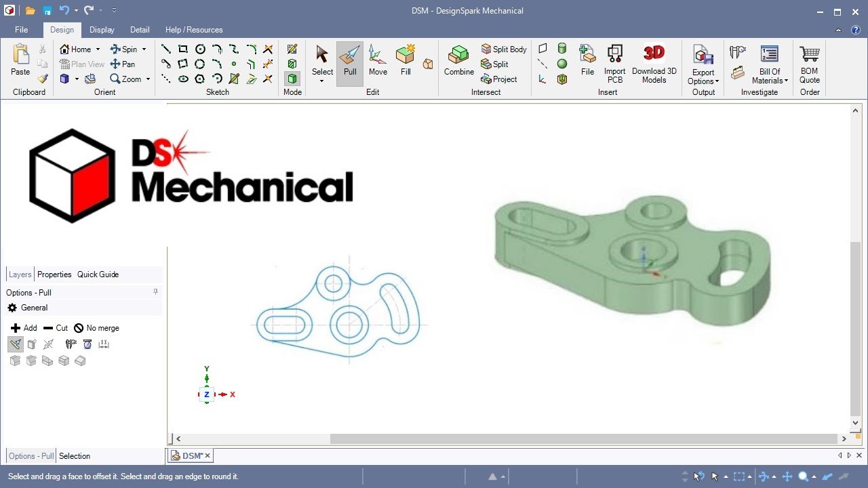Switch to the Selection panel tab
This screenshot has width=868, height=488.
74,456
